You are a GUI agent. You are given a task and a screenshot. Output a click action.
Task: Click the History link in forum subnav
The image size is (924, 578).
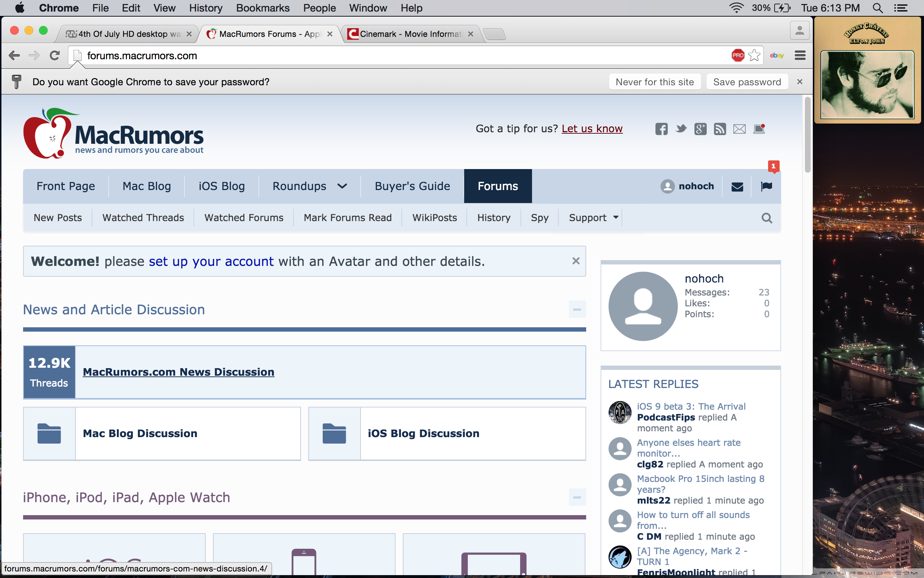(494, 217)
